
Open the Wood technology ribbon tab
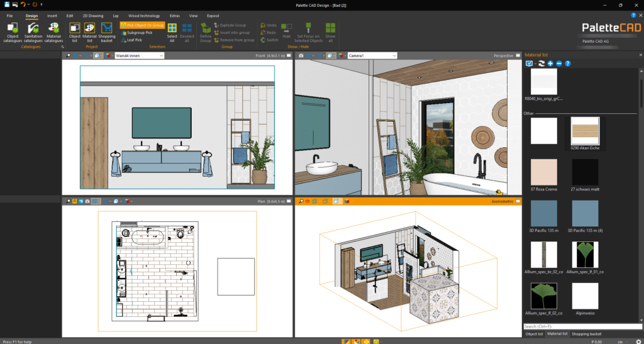point(143,16)
